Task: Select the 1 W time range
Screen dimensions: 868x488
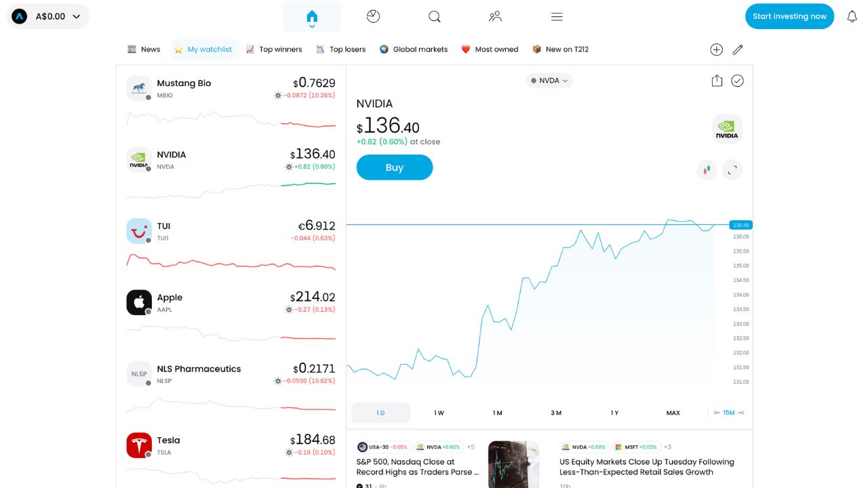Action: tap(439, 413)
